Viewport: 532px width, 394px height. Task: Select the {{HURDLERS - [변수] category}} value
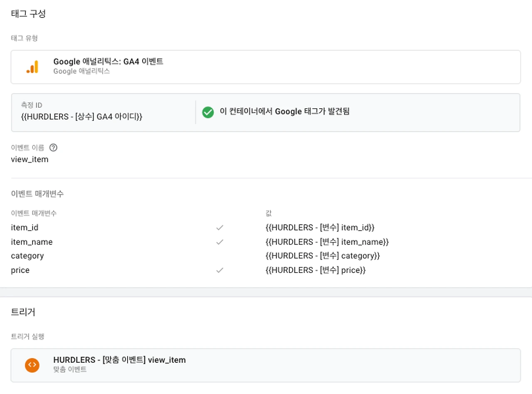coord(323,256)
